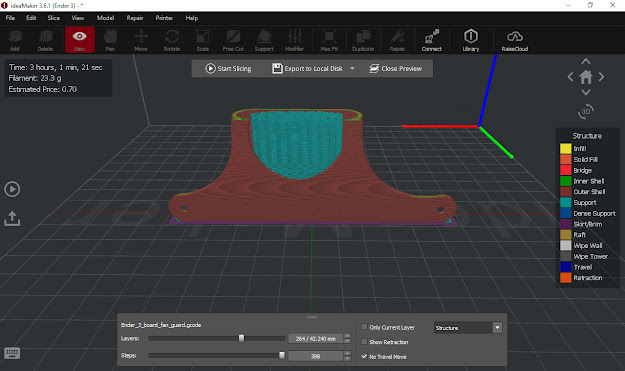The height and width of the screenshot is (371, 625).
Task: Rotate view right with the arrow
Action: point(601,77)
